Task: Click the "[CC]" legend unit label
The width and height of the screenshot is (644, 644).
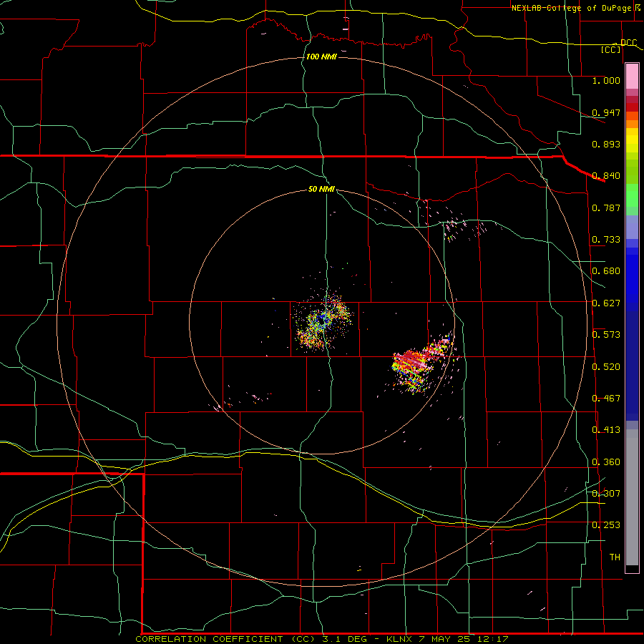Action: tap(611, 49)
